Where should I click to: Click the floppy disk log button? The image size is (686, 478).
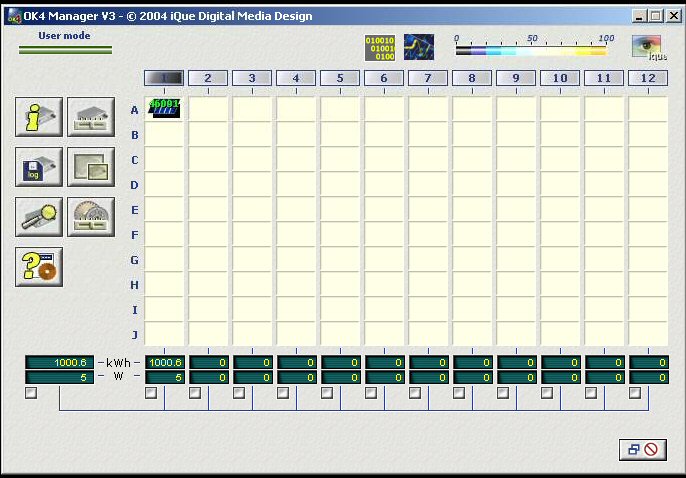point(39,167)
